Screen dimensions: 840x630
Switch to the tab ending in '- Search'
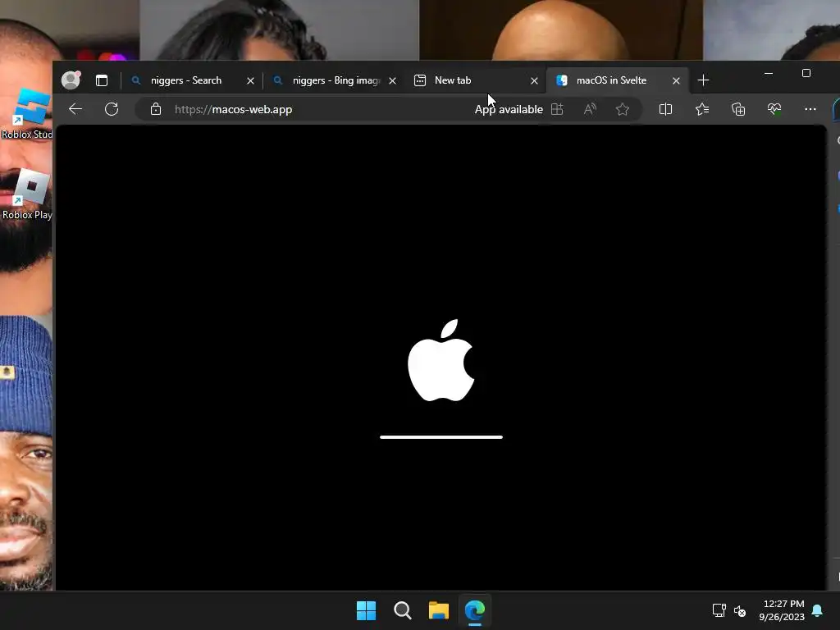coord(185,80)
